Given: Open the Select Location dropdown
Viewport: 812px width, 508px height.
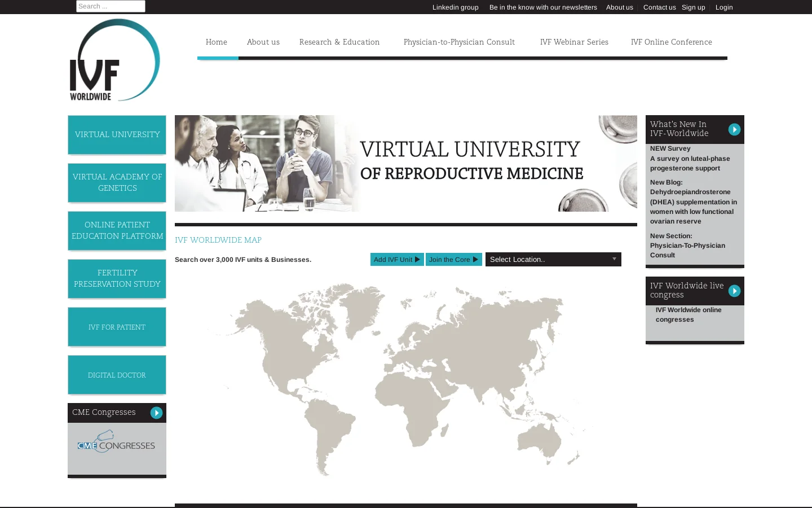Looking at the screenshot, I should point(553,259).
